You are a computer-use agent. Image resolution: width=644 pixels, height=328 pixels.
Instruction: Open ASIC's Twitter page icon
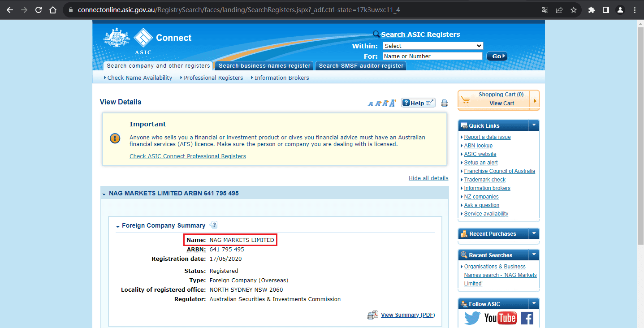click(x=472, y=318)
